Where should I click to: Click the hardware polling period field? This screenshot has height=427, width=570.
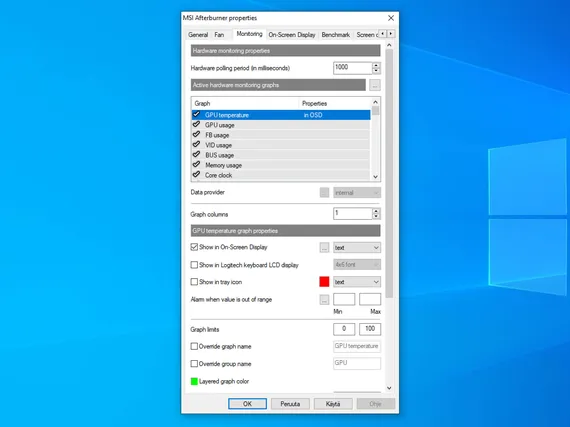353,68
